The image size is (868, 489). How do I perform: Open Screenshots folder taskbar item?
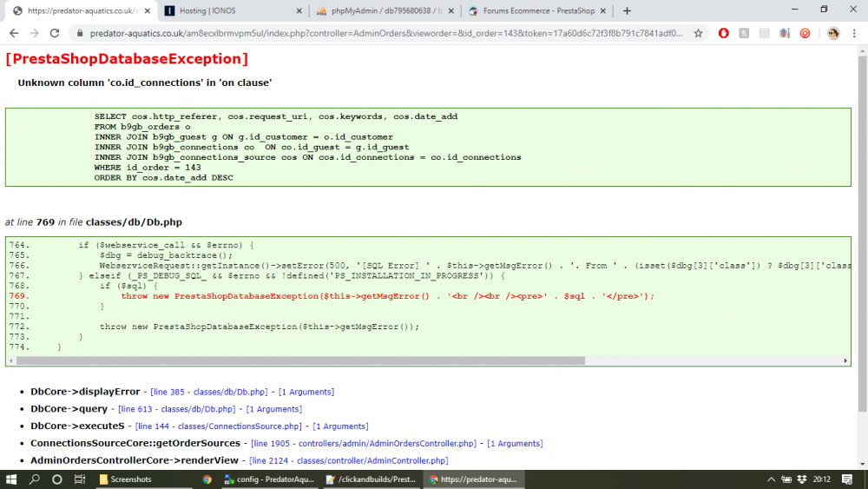click(143, 479)
